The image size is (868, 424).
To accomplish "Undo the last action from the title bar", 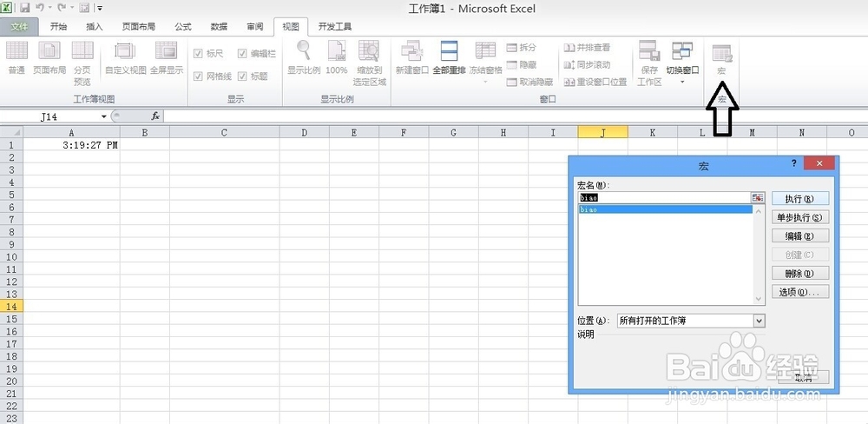I will (40, 8).
